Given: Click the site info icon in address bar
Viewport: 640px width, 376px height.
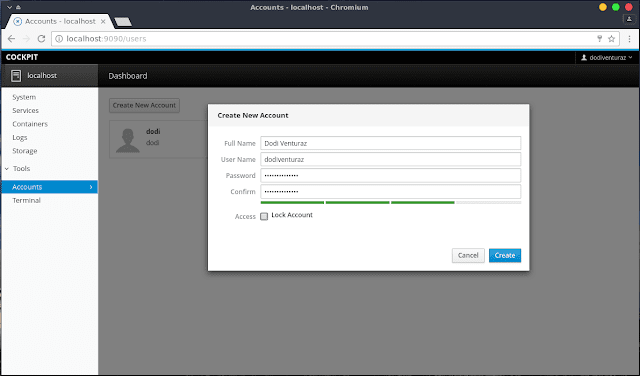Looking at the screenshot, I should pos(59,39).
